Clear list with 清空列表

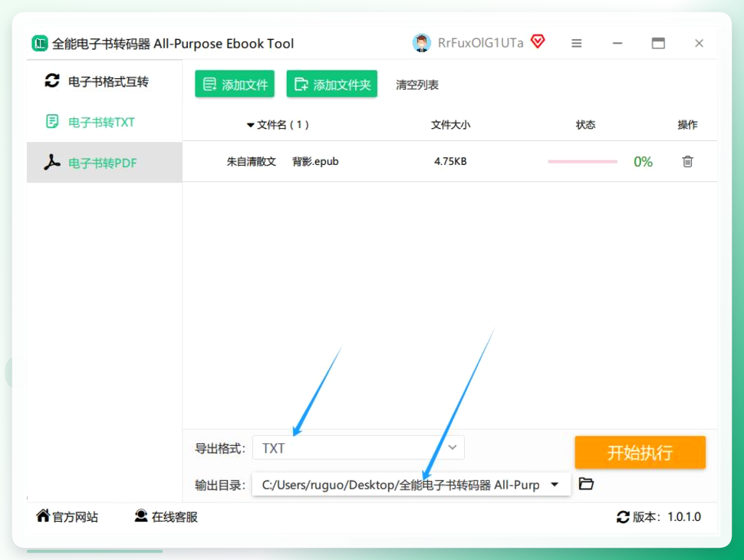tap(417, 85)
